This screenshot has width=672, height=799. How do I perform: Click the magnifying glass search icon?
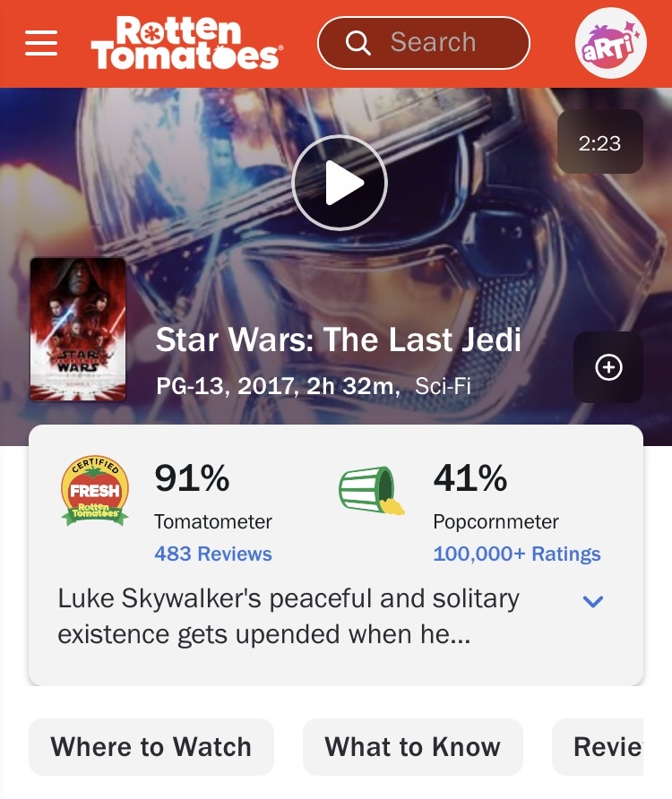[358, 43]
